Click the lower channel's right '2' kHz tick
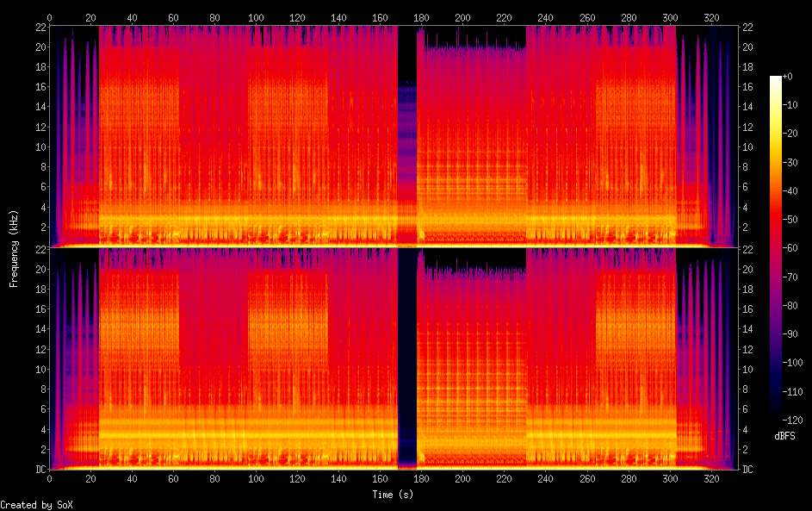This screenshot has height=511, width=812. 745,449
